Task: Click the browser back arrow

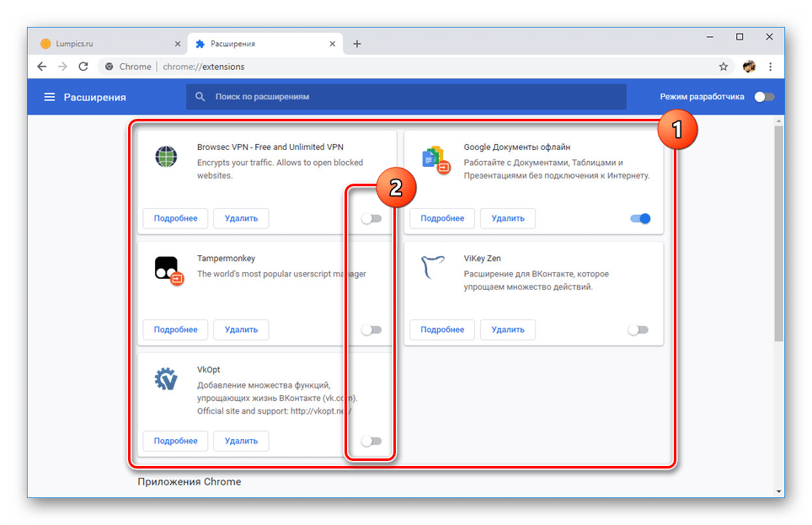Action: pyautogui.click(x=42, y=67)
